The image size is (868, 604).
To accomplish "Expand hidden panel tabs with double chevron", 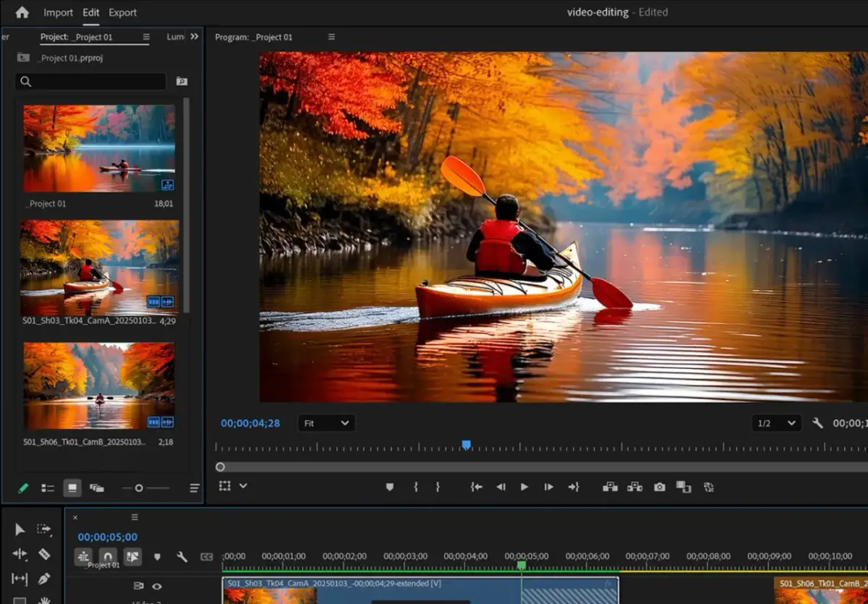I will pos(194,36).
